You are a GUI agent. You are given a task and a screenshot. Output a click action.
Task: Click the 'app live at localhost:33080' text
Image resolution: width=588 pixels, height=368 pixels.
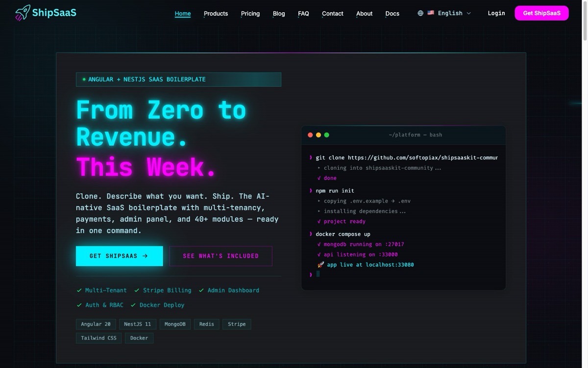pyautogui.click(x=370, y=265)
